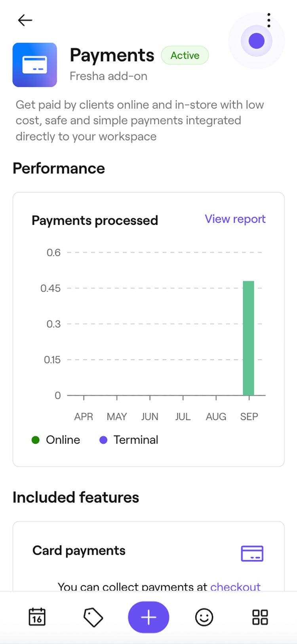Select the tag/sales icon in bottom bar

(x=93, y=617)
